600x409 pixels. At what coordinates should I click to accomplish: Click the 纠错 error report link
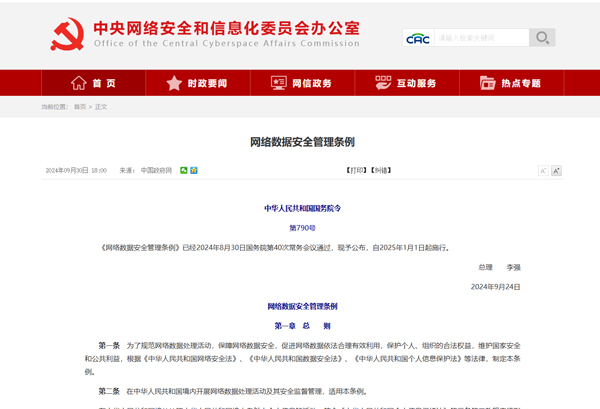pyautogui.click(x=381, y=171)
